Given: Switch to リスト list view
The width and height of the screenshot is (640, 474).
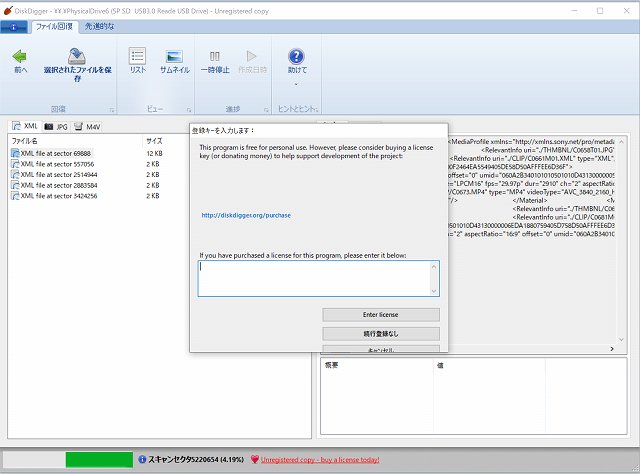Looking at the screenshot, I should 138,61.
